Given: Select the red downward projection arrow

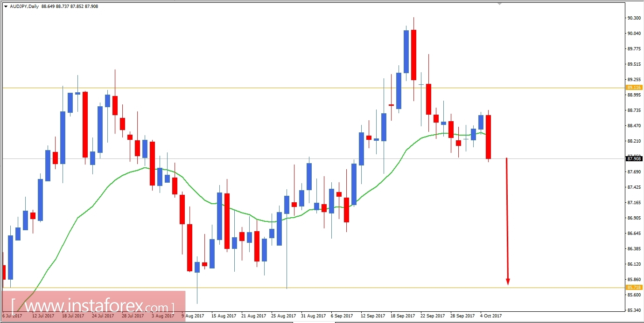Looking at the screenshot, I should click(x=507, y=219).
